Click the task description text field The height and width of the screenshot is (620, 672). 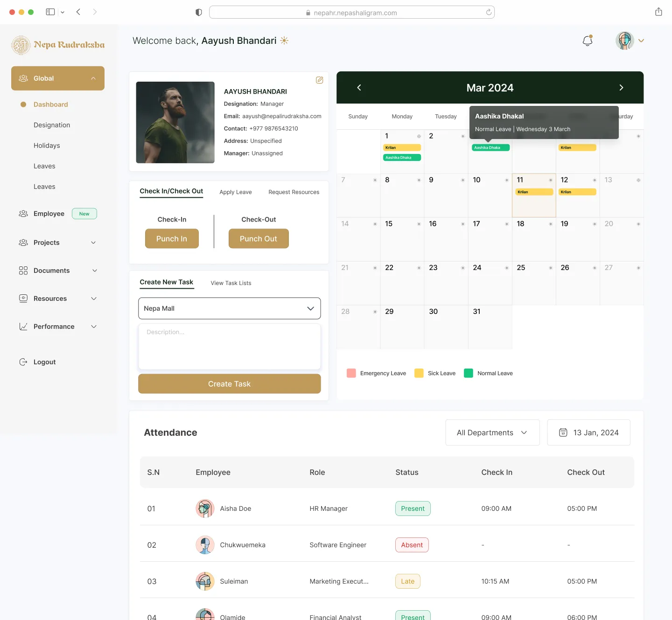[x=229, y=347]
